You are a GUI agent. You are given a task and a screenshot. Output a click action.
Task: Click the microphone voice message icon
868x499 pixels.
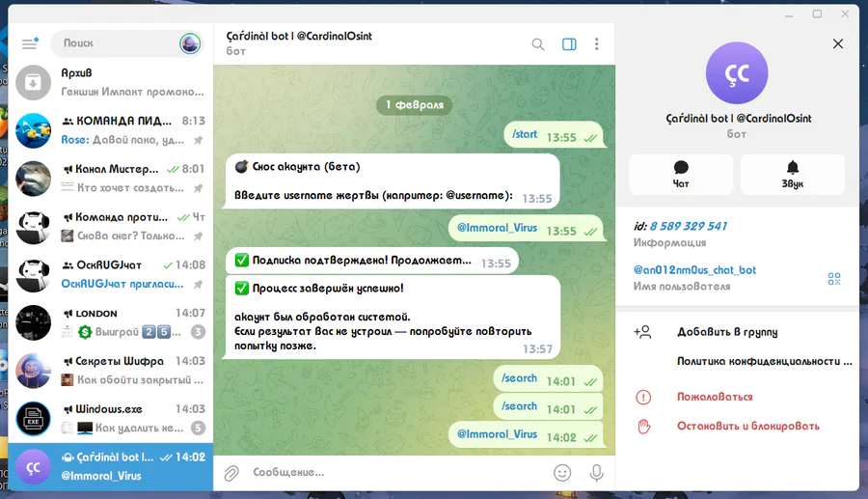(x=596, y=472)
